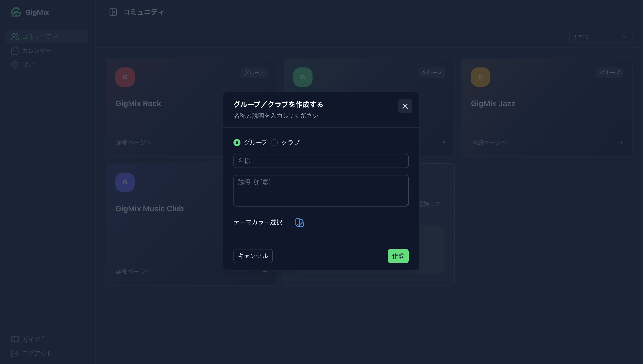Select the グループ radio button
This screenshot has height=364, width=643.
click(237, 143)
